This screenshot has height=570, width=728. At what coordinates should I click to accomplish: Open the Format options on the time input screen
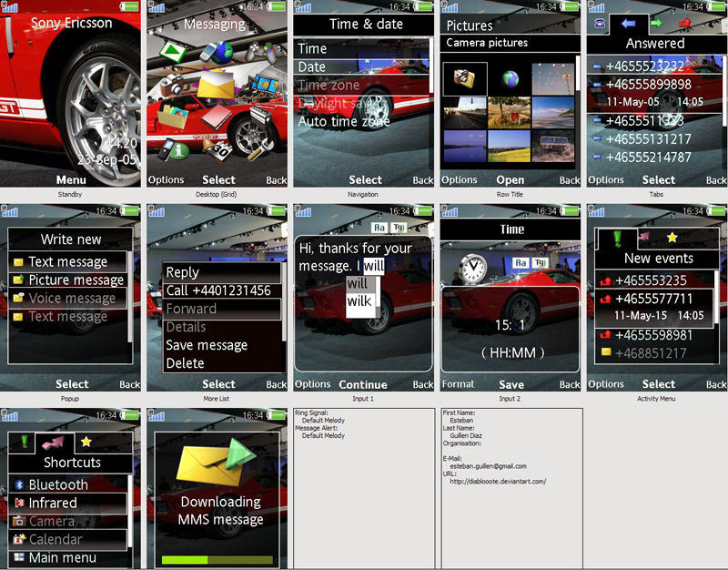coord(459,384)
